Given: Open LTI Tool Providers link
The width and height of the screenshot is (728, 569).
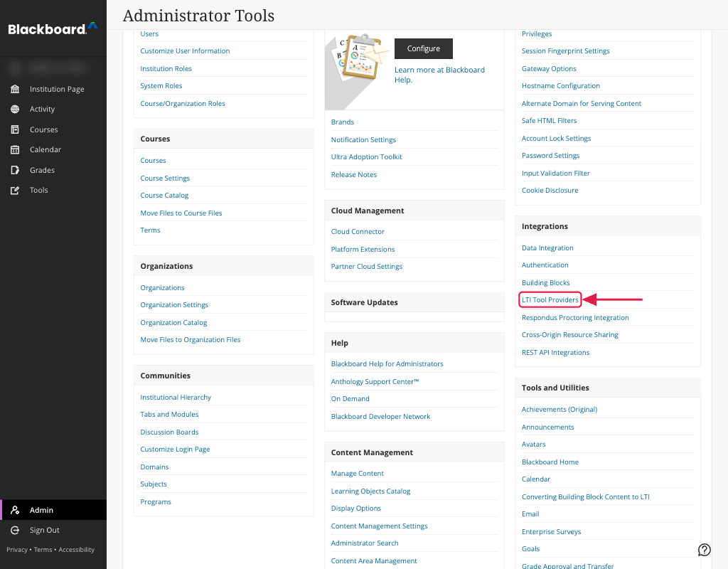Looking at the screenshot, I should tap(550, 300).
